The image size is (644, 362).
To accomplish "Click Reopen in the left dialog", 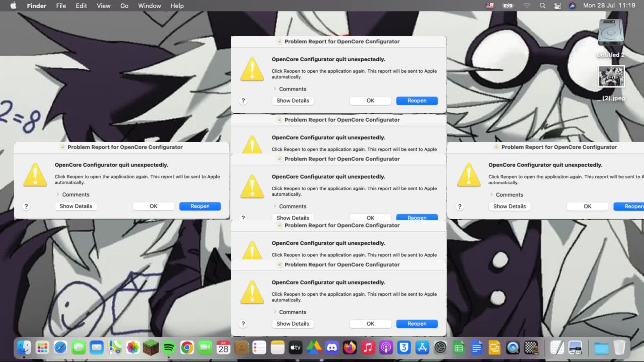I will point(200,206).
